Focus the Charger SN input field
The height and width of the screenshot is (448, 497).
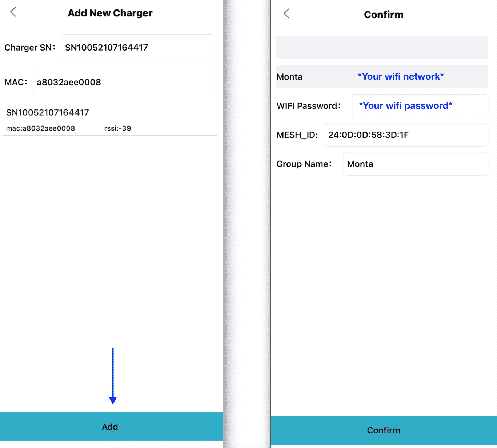coord(137,47)
